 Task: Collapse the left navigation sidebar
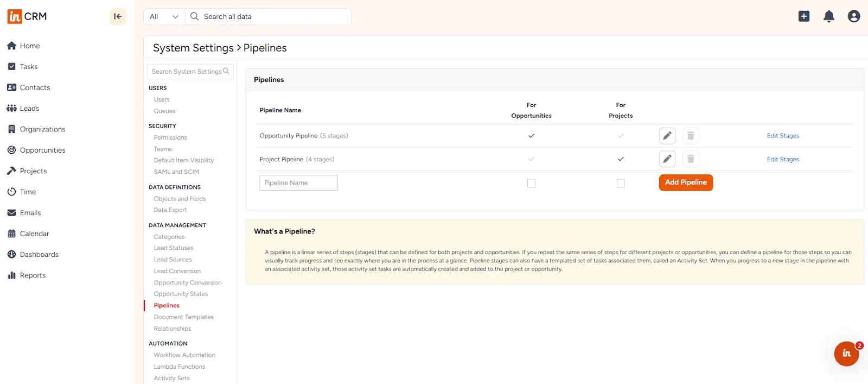click(118, 16)
